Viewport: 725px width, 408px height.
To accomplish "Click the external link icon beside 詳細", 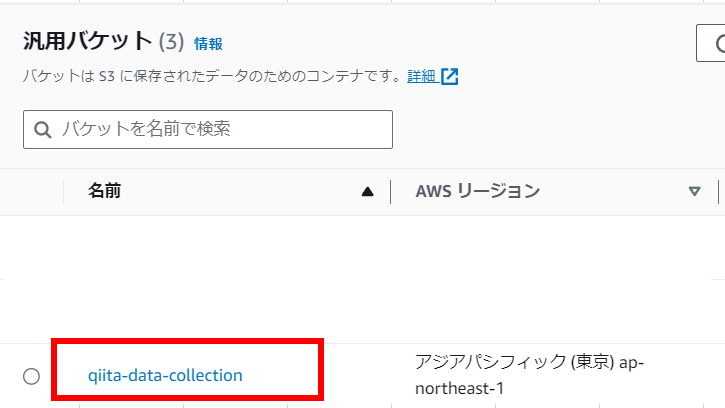I will pyautogui.click(x=450, y=76).
